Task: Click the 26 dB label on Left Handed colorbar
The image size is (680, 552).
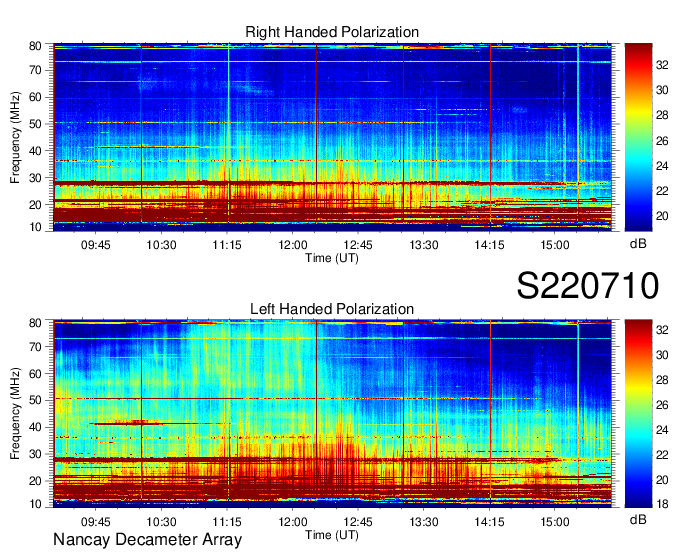Action: (662, 405)
